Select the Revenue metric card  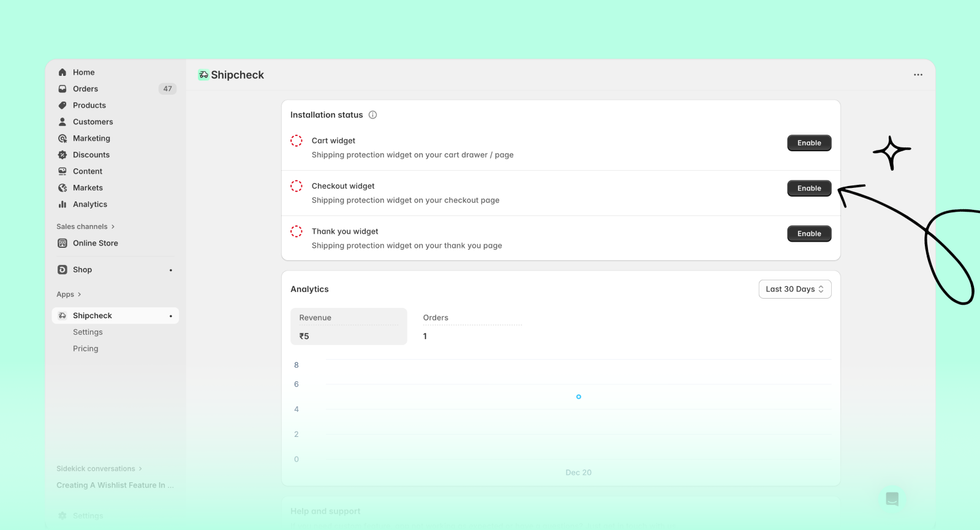[349, 327]
